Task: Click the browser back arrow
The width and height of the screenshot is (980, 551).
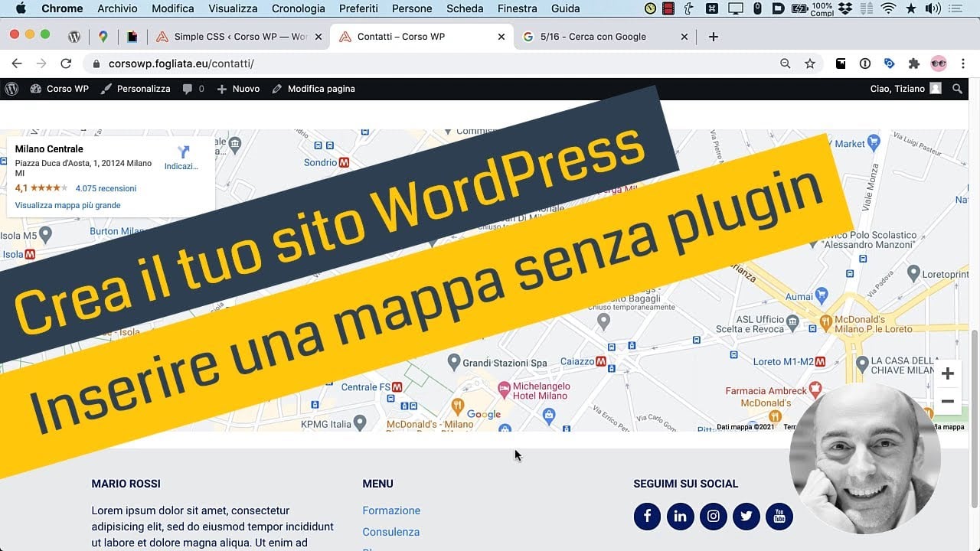Action: (17, 64)
